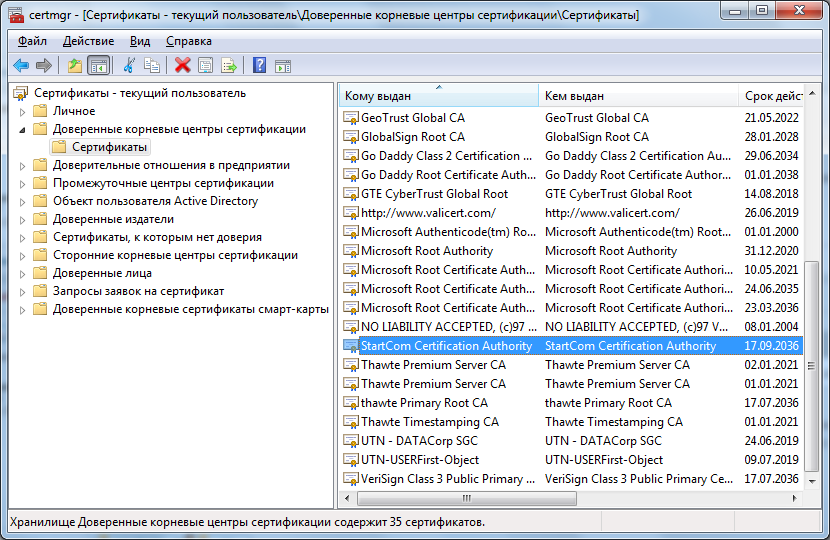Open the Действие menu
830x540 pixels.
tap(88, 41)
